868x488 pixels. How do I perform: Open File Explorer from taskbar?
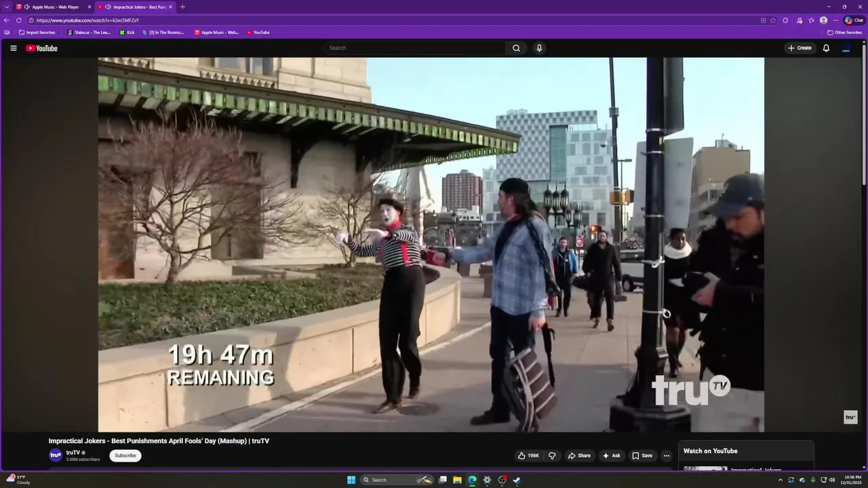(458, 480)
